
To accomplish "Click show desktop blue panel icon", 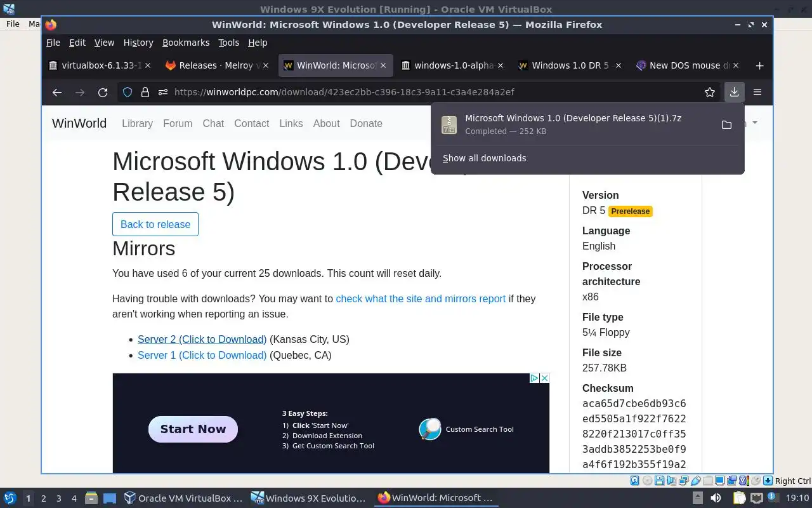I will point(110,498).
